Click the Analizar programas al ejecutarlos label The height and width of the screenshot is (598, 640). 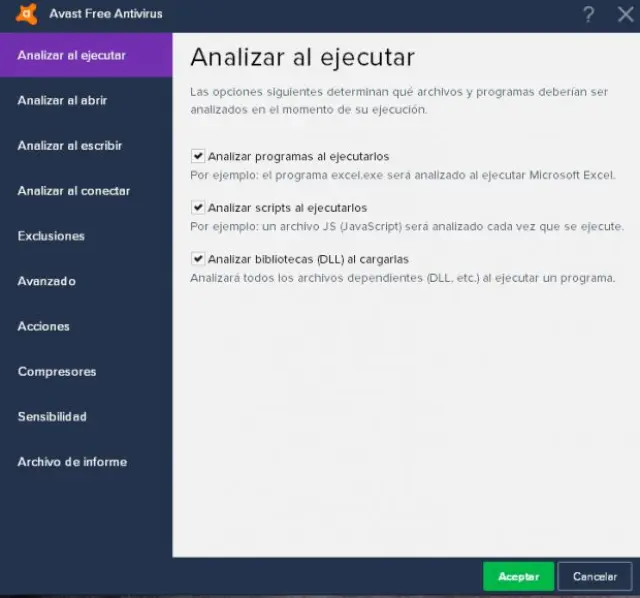coord(298,156)
